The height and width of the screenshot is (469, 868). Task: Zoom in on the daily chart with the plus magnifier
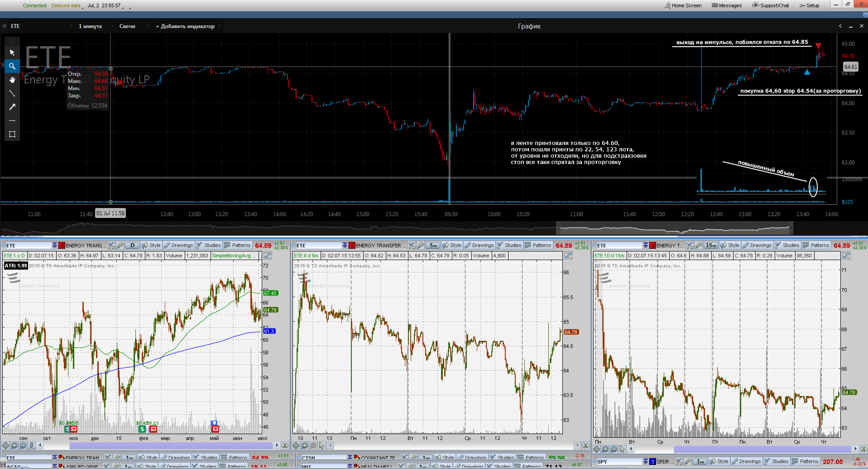click(14, 445)
